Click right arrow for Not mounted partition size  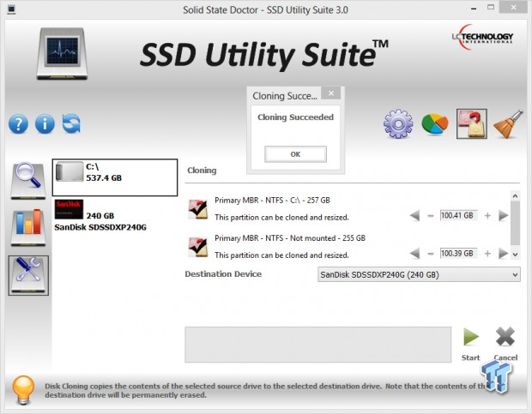click(504, 254)
